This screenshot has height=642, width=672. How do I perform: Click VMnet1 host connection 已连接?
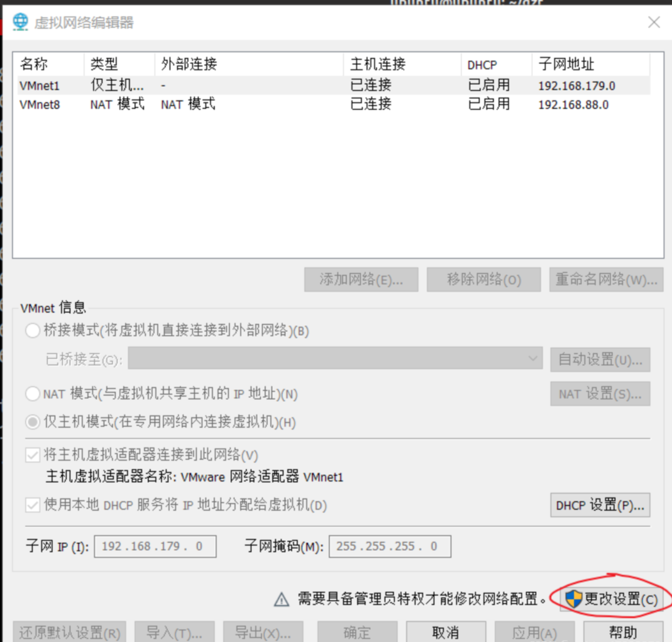coord(371,86)
